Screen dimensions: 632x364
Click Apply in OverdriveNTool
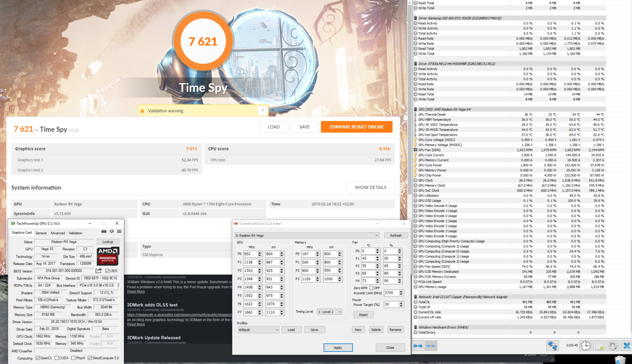tap(338, 347)
